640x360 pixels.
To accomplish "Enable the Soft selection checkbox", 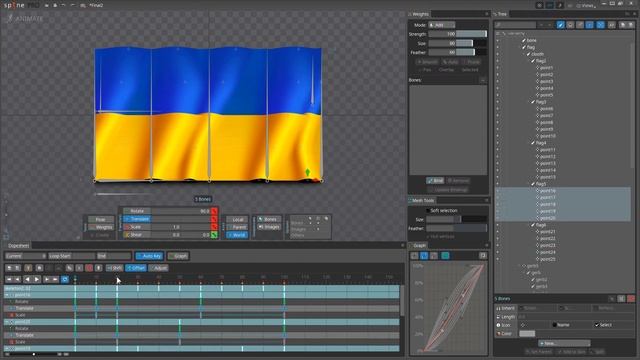I will 428,211.
